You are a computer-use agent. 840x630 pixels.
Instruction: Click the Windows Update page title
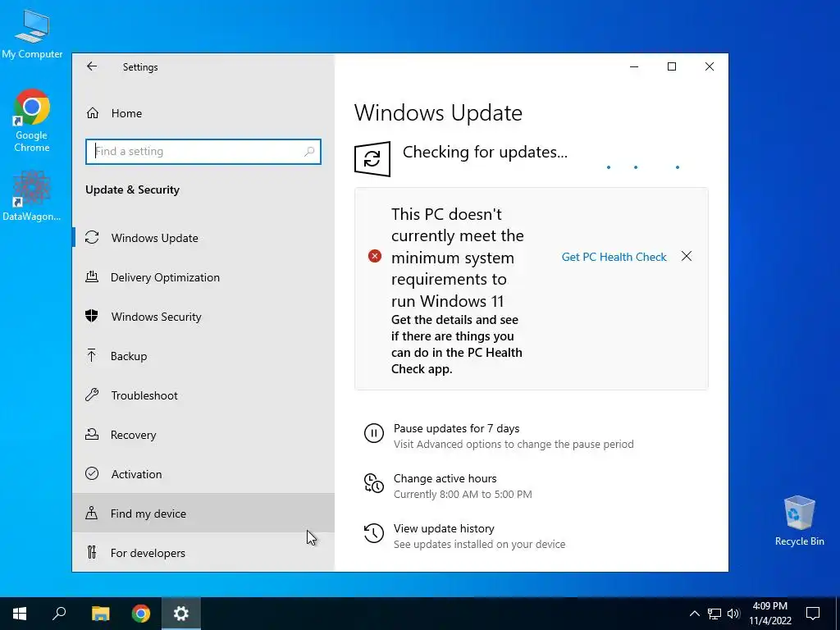tap(438, 112)
